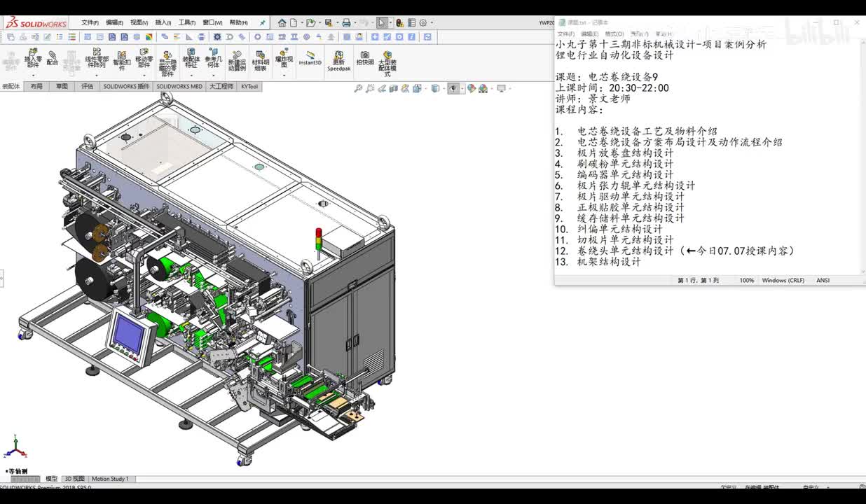The height and width of the screenshot is (504, 866).
Task: Open dropdown arrow next to Select cursor tool
Action: coord(390,23)
